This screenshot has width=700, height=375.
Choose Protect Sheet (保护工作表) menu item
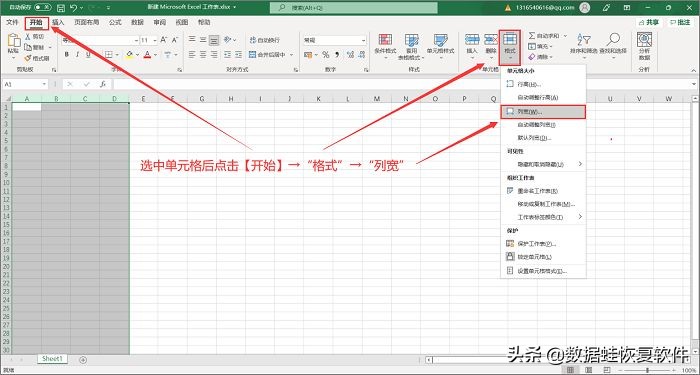point(543,244)
